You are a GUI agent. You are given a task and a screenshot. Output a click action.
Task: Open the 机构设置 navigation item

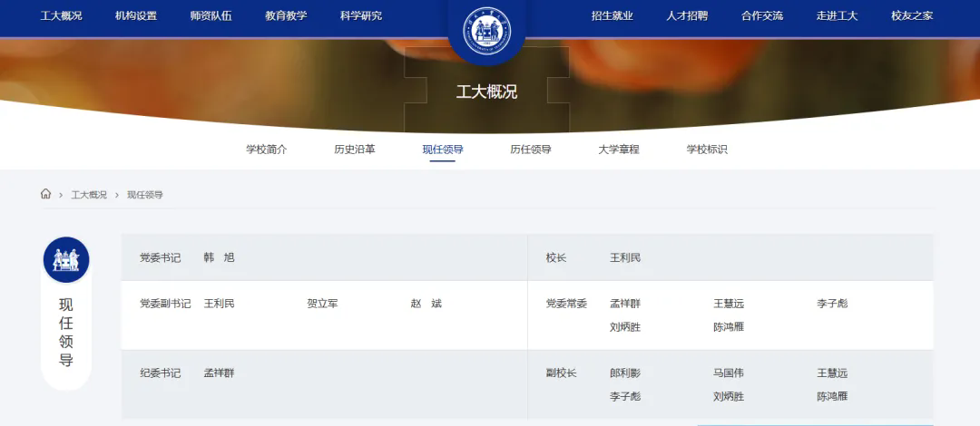[x=136, y=15]
